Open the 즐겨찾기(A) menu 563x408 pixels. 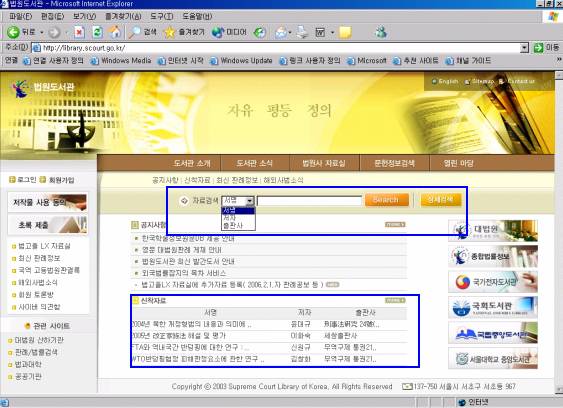(x=123, y=16)
